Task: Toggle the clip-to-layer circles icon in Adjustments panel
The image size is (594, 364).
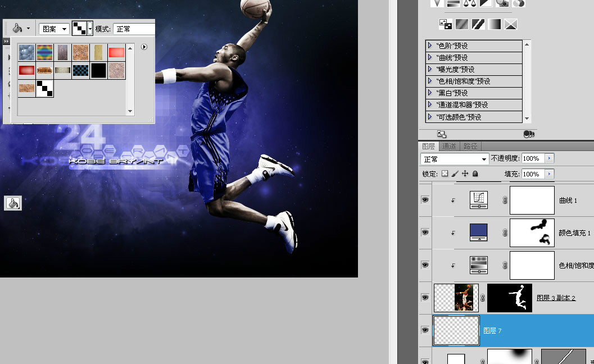Action: [529, 134]
